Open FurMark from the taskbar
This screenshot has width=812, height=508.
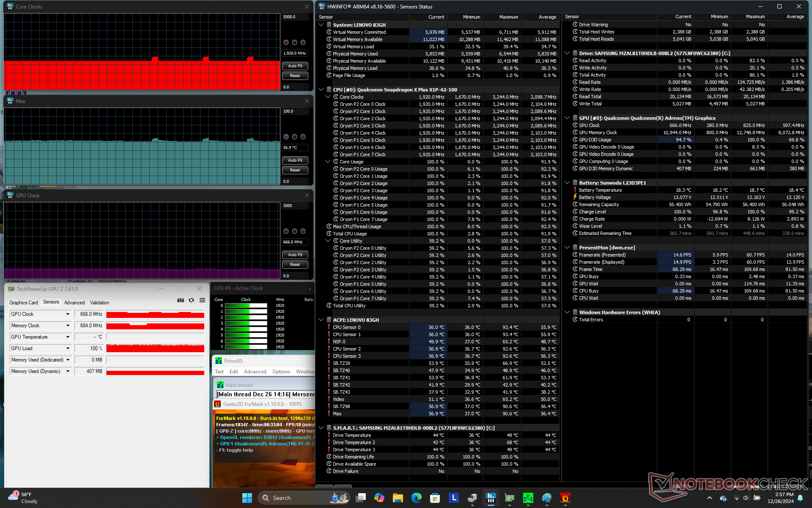pos(565,498)
